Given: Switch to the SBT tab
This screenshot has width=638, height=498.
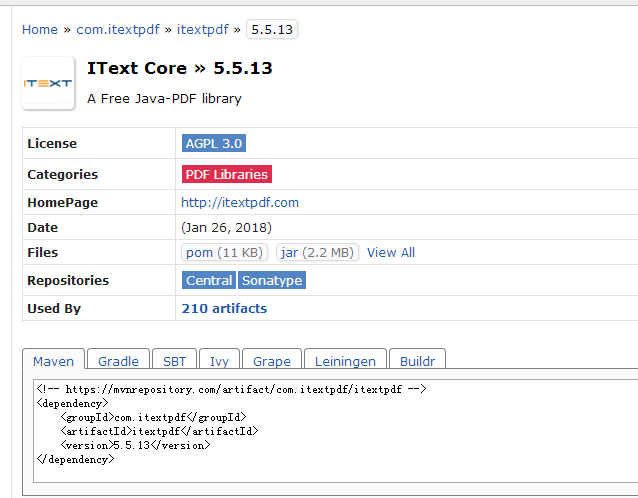Looking at the screenshot, I should click(175, 360).
